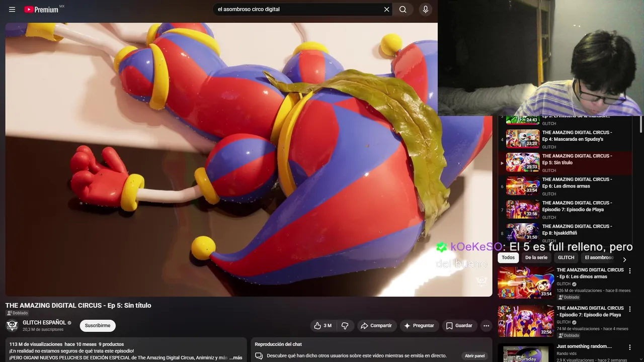Open options for recommended Episodio 7
This screenshot has width=644, height=362.
click(629, 309)
